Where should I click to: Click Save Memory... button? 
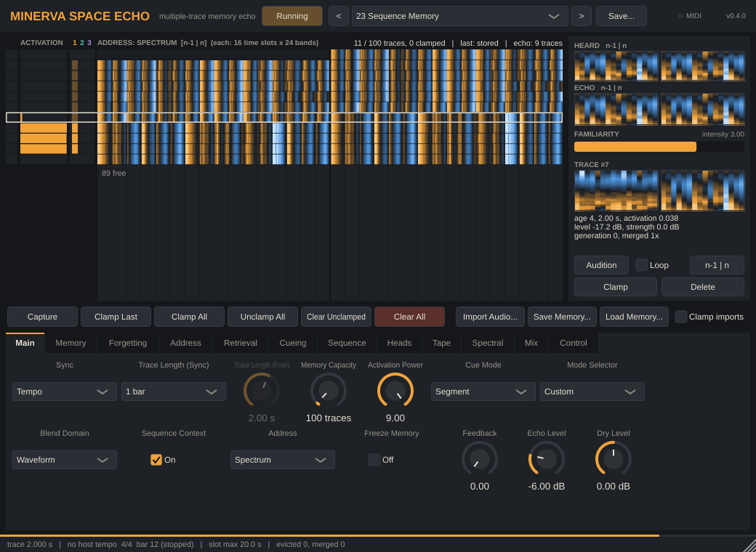(x=562, y=317)
